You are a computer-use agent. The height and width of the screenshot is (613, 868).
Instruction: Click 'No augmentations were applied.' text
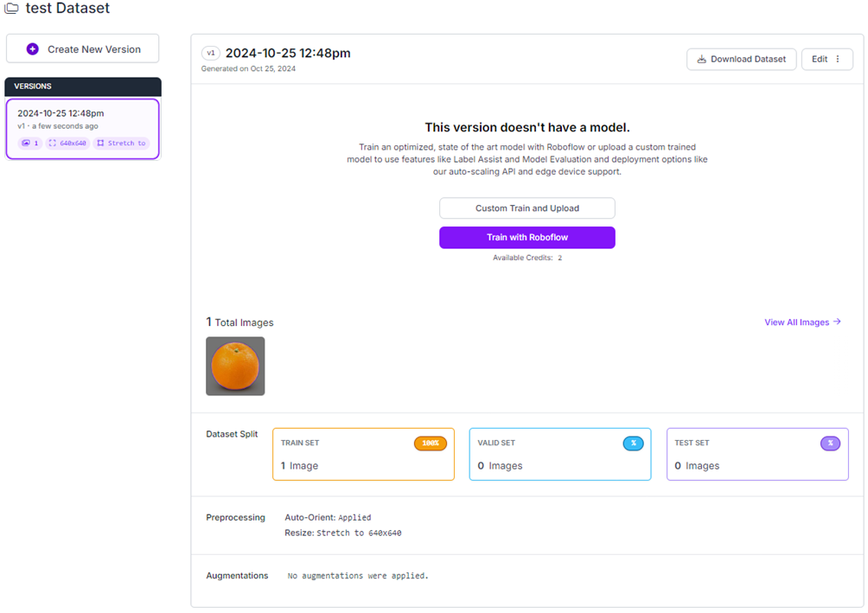pyautogui.click(x=358, y=576)
